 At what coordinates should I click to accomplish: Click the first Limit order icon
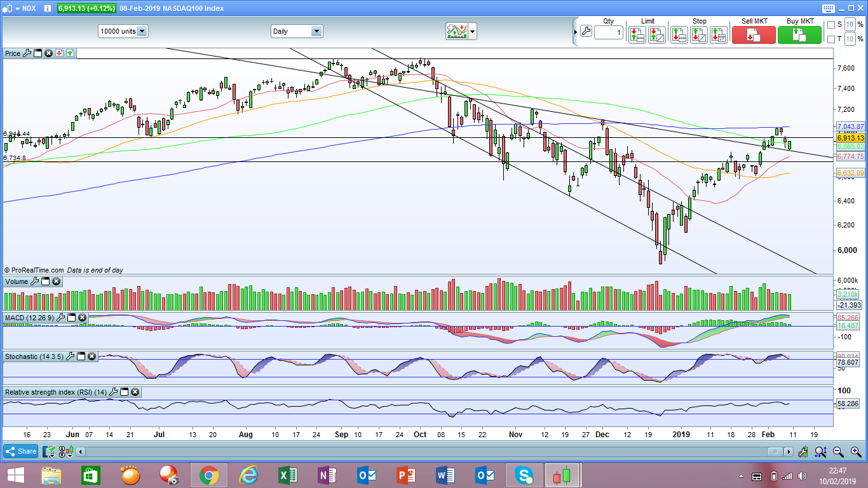(x=637, y=34)
